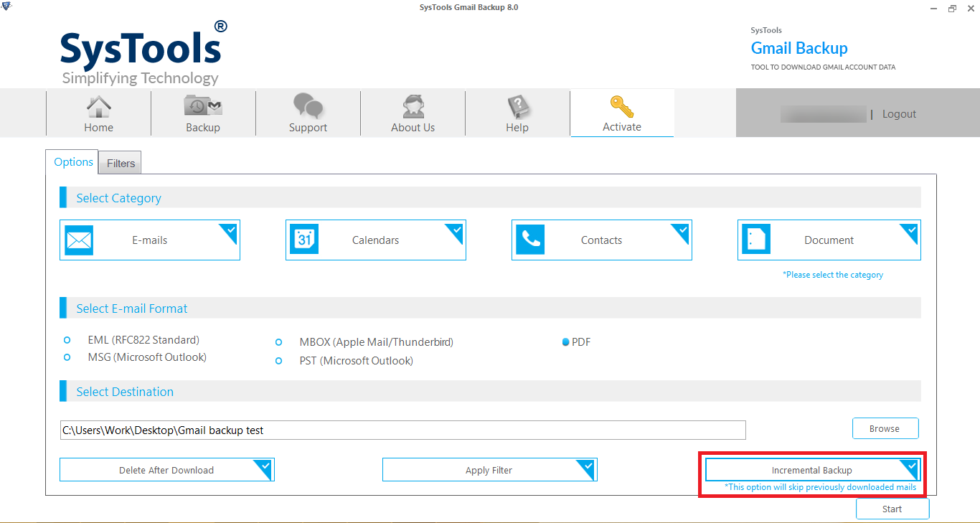Click the app icon in title bar

[x=6, y=6]
